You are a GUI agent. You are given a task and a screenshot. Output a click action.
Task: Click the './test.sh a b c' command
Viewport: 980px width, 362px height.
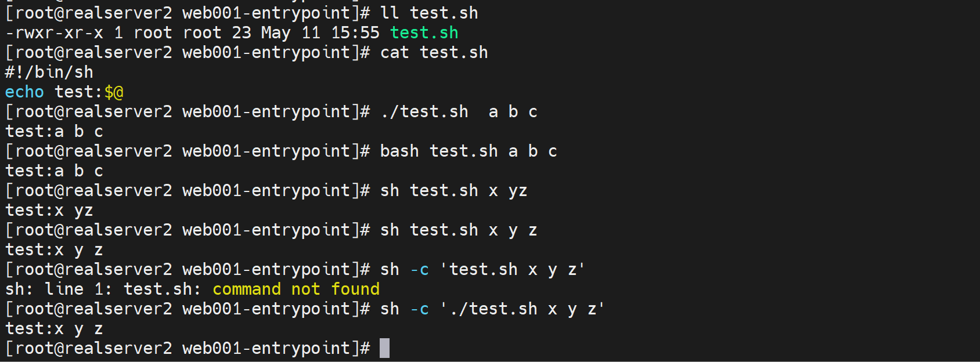(x=459, y=112)
